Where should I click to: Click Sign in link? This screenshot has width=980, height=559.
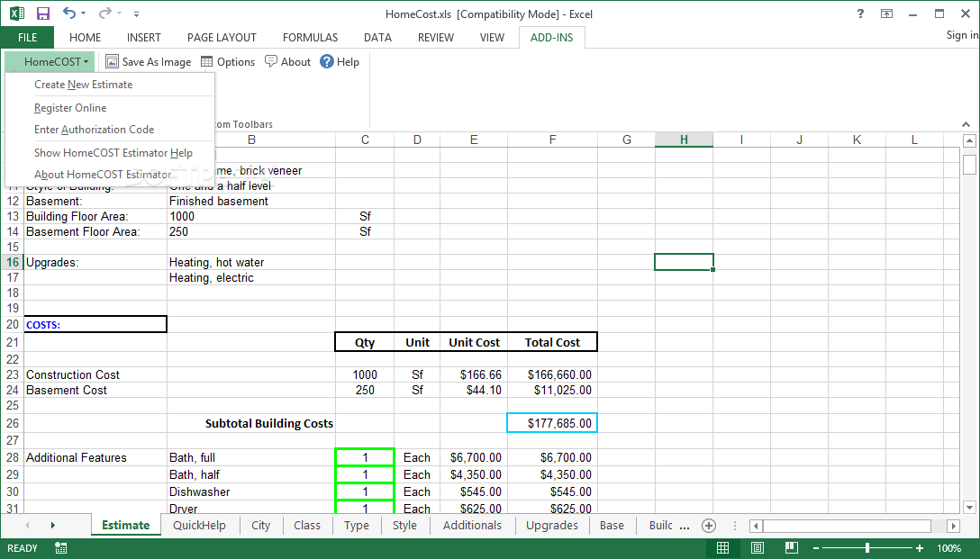pyautogui.click(x=962, y=35)
